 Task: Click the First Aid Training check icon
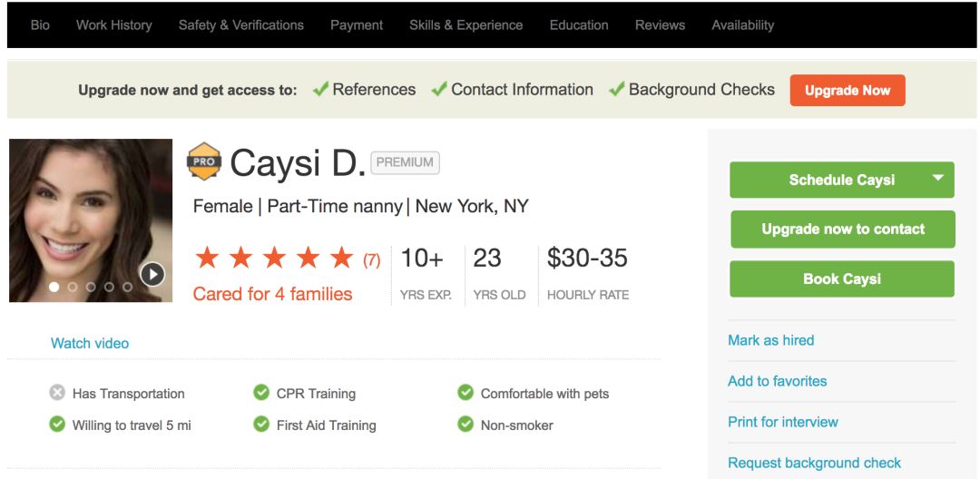tap(261, 424)
